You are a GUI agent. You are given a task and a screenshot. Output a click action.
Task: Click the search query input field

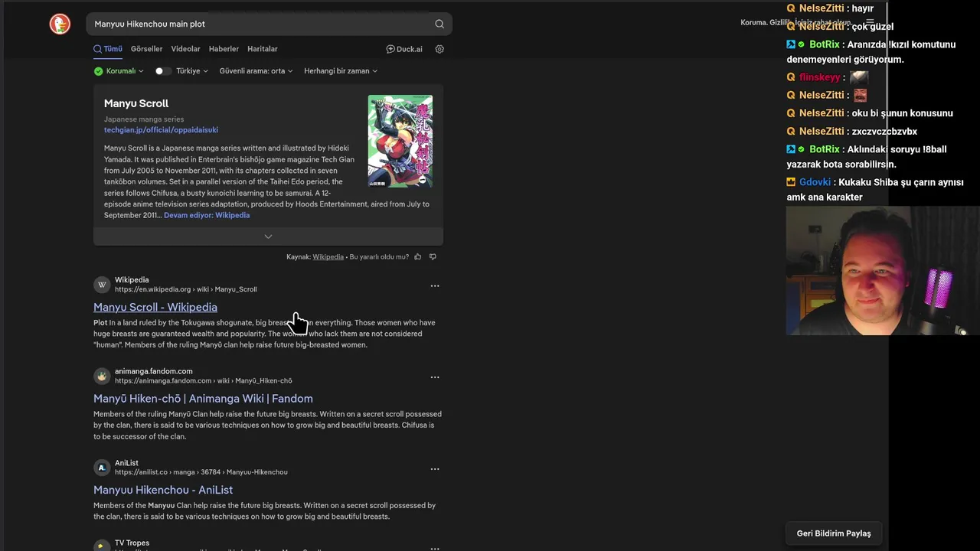(260, 24)
